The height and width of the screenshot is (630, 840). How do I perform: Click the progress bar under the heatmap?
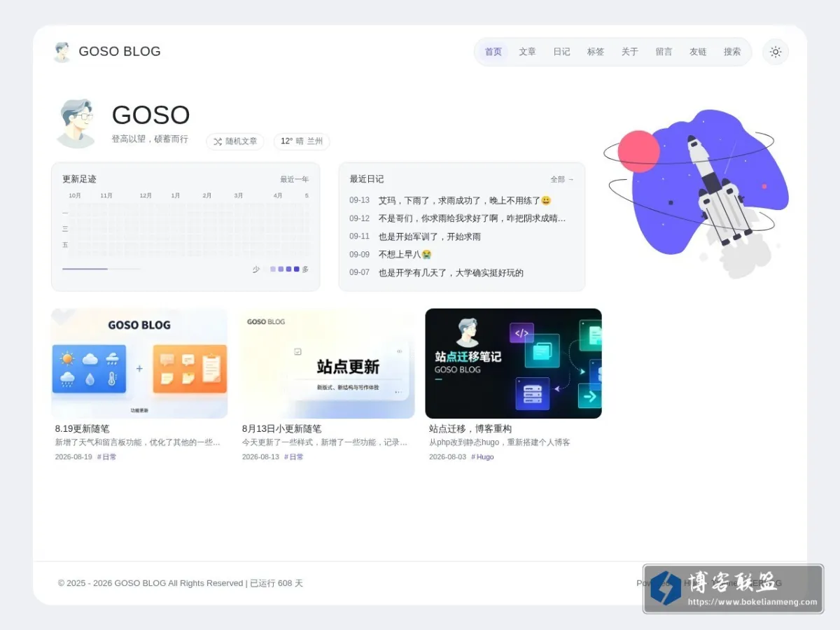(101, 269)
